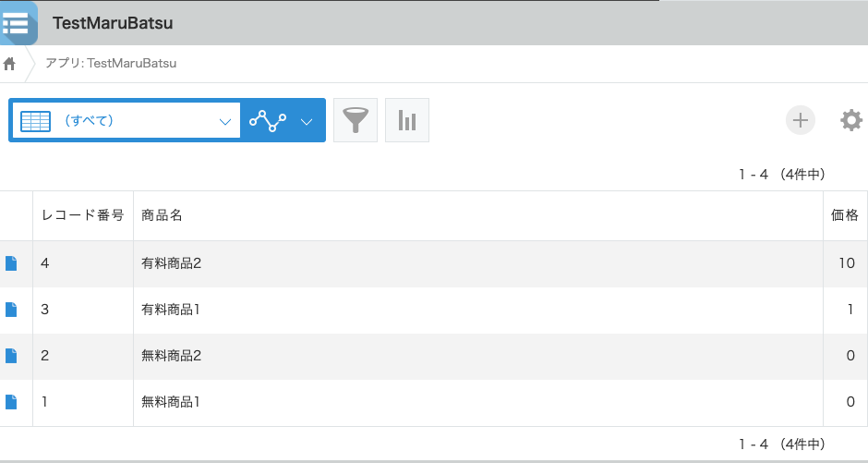
Task: Click the TestMaruBatsu app list icon
Action: click(x=18, y=23)
